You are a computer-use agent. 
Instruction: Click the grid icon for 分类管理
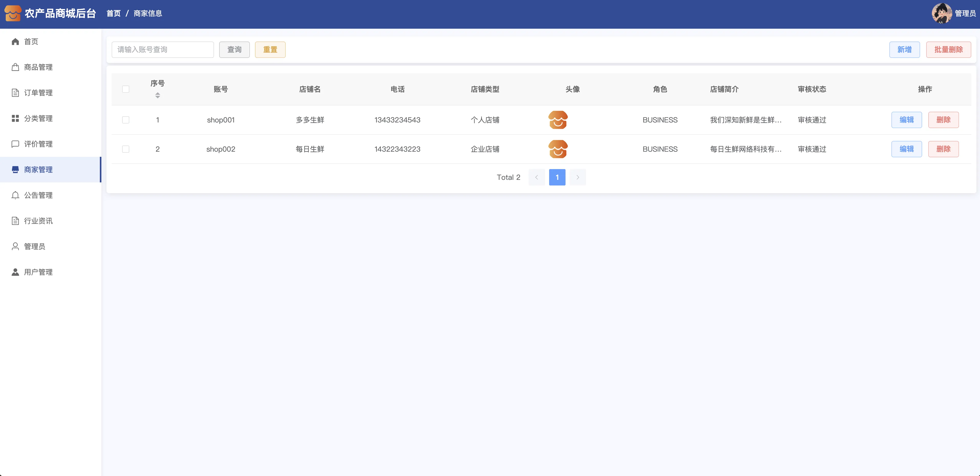15,118
